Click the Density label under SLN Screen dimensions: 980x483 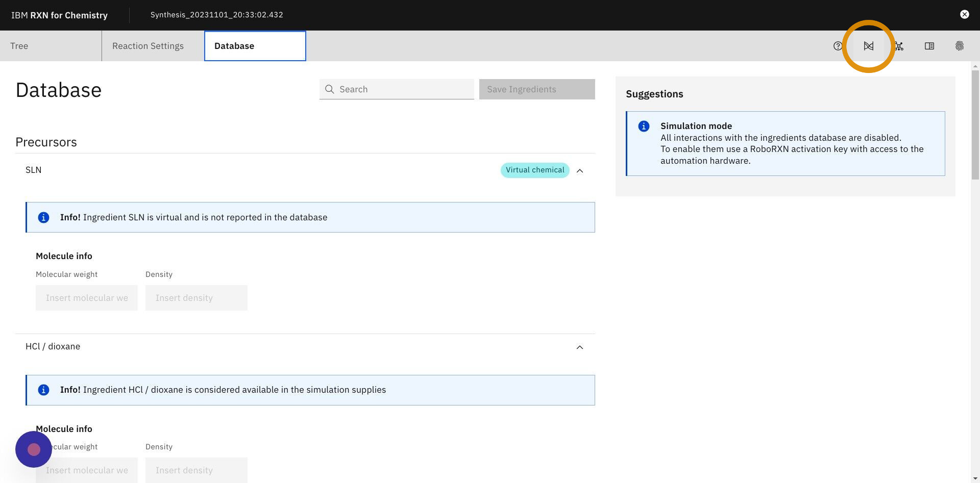click(x=159, y=274)
